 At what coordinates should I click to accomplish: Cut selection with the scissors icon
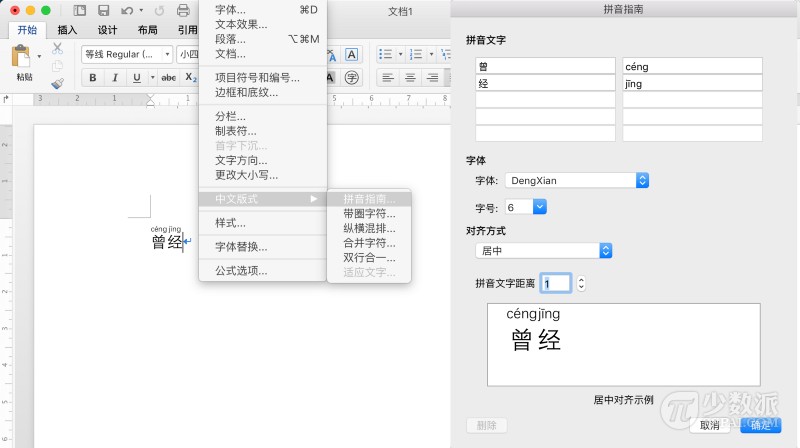[57, 48]
